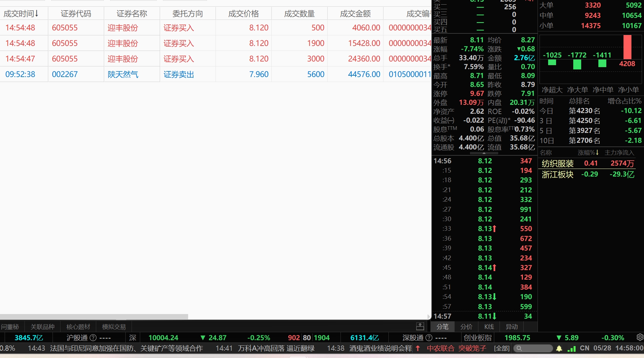Switch to the 分价 tab
644x358 pixels.
(x=466, y=327)
